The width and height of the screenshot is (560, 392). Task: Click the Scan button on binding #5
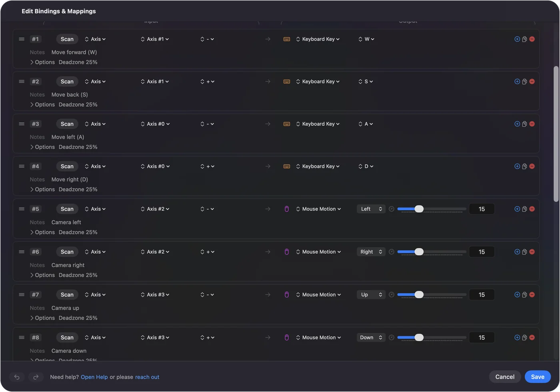[67, 209]
